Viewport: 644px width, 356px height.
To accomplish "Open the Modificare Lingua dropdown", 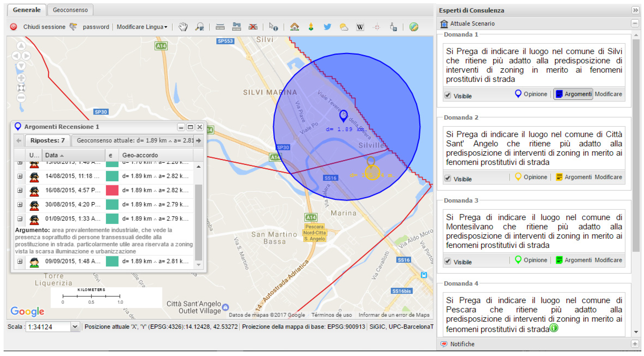I will [x=142, y=27].
